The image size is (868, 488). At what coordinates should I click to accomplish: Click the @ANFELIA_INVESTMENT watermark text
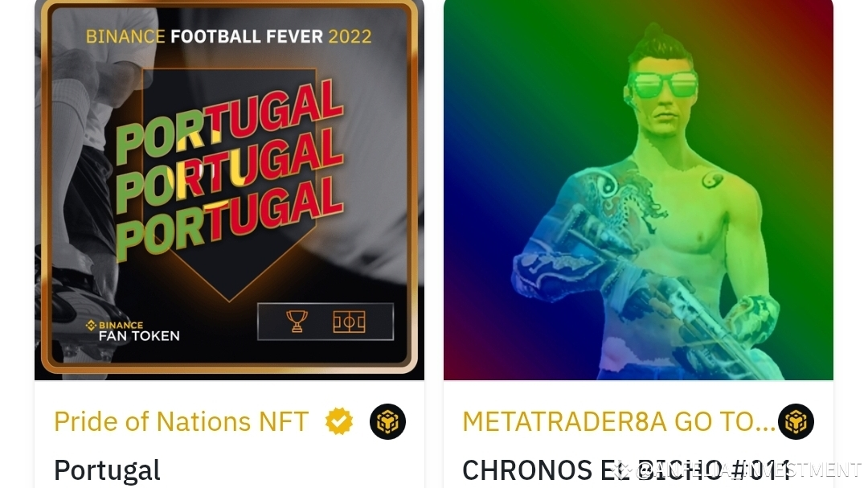747,470
